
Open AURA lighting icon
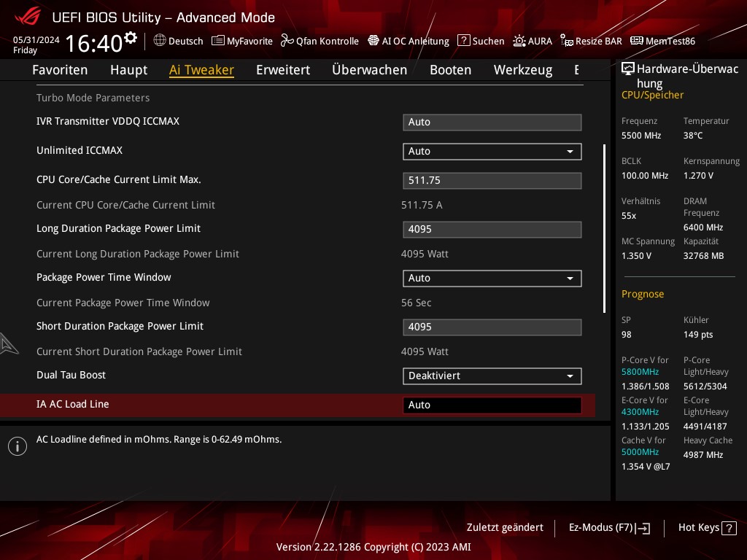(x=519, y=41)
